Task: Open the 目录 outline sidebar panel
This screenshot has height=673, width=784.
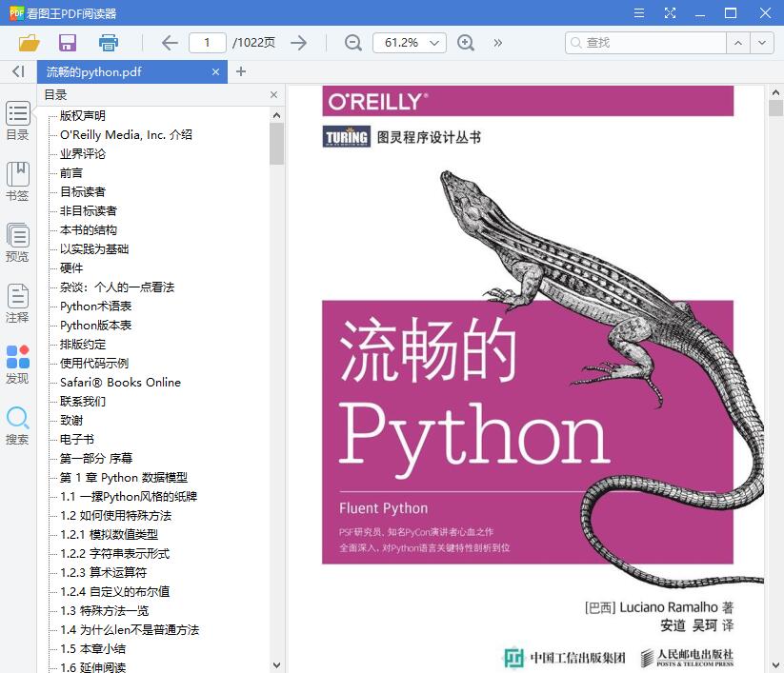Action: point(17,121)
